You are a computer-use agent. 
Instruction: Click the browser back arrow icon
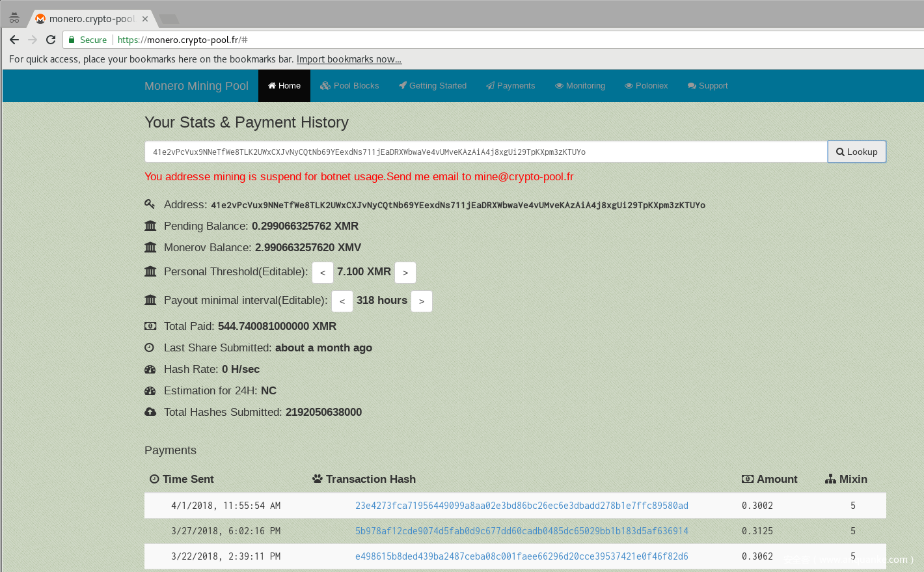(14, 40)
